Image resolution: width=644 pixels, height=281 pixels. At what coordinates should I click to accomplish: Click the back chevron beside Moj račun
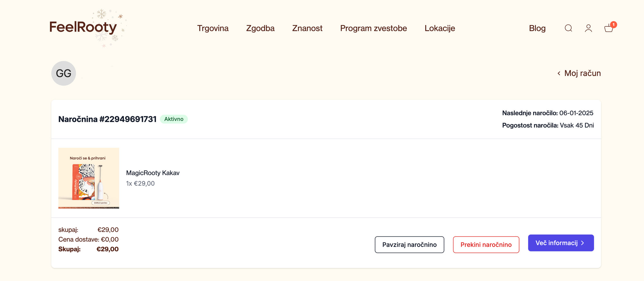(559, 73)
